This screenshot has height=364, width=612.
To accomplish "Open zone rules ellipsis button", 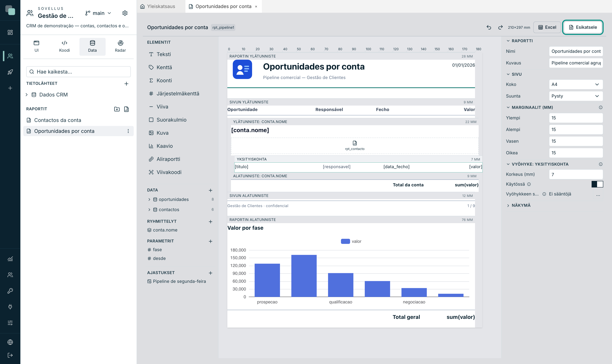I will [x=598, y=195].
